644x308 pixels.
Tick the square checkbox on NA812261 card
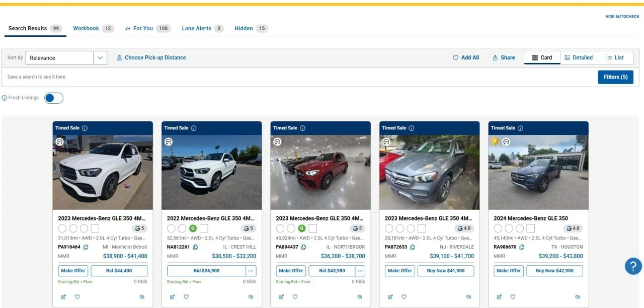click(x=204, y=228)
